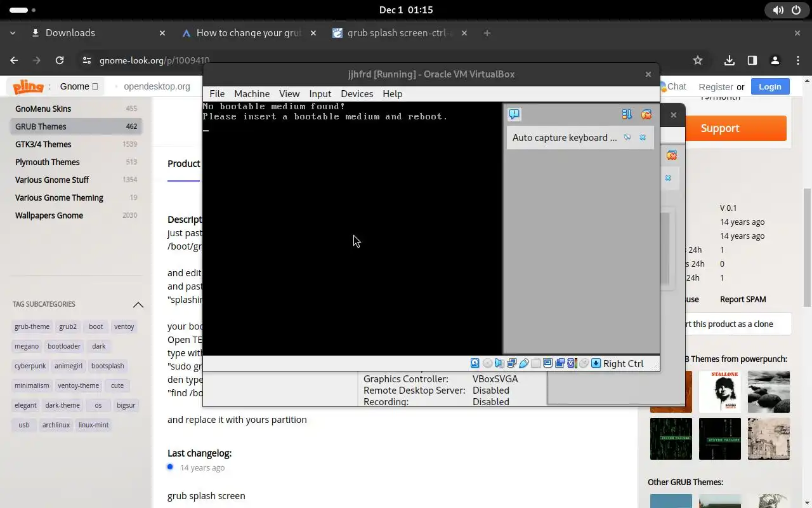Image resolution: width=812 pixels, height=508 pixels.
Task: Open the Devices menu in VM window
Action: coord(357,93)
